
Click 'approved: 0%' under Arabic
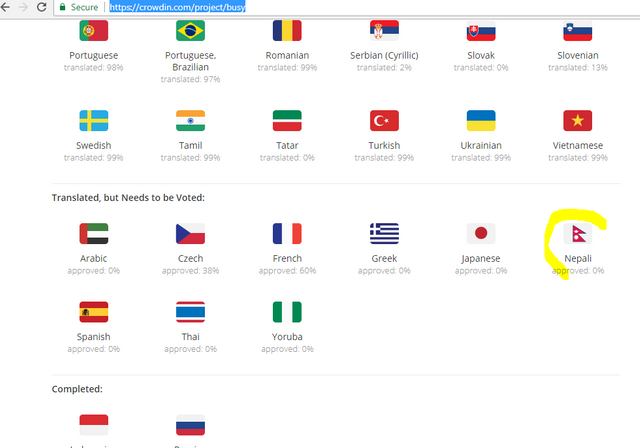tap(93, 271)
